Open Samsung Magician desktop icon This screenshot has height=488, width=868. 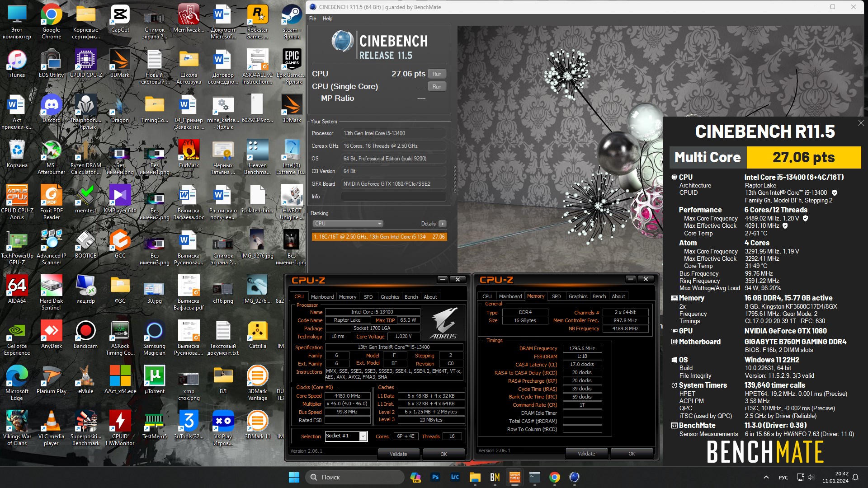coord(154,338)
